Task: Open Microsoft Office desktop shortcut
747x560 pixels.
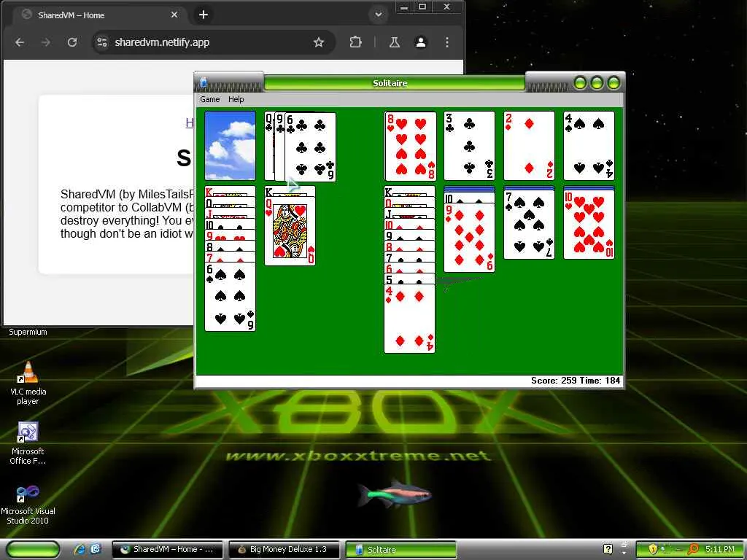Action: pos(28,444)
